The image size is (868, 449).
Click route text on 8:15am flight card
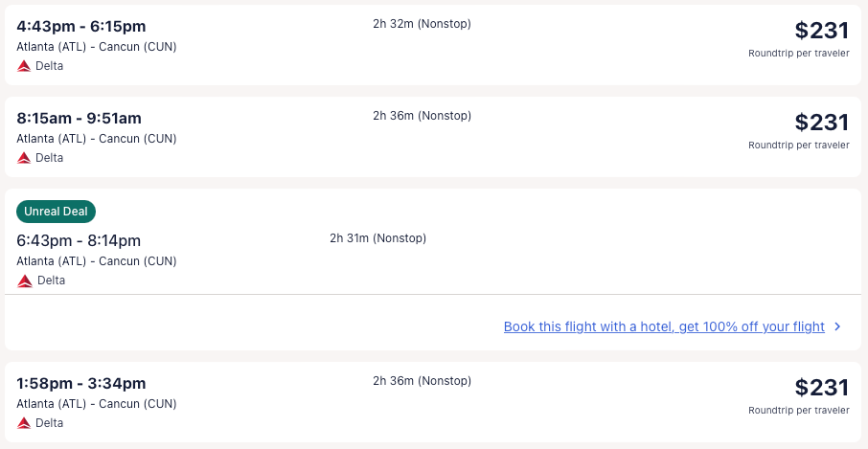(97, 139)
